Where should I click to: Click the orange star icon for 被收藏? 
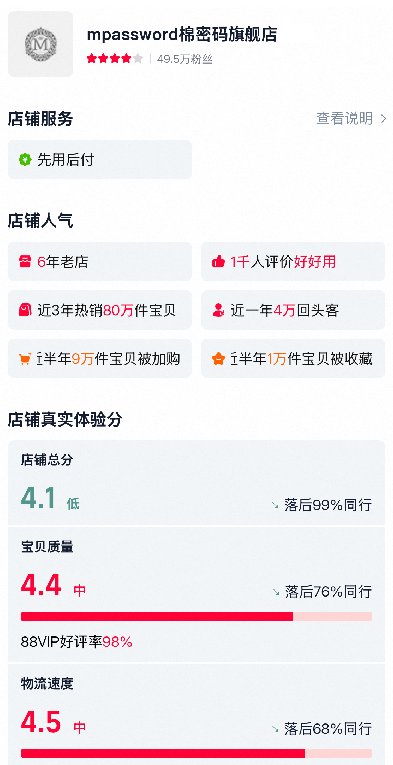218,359
